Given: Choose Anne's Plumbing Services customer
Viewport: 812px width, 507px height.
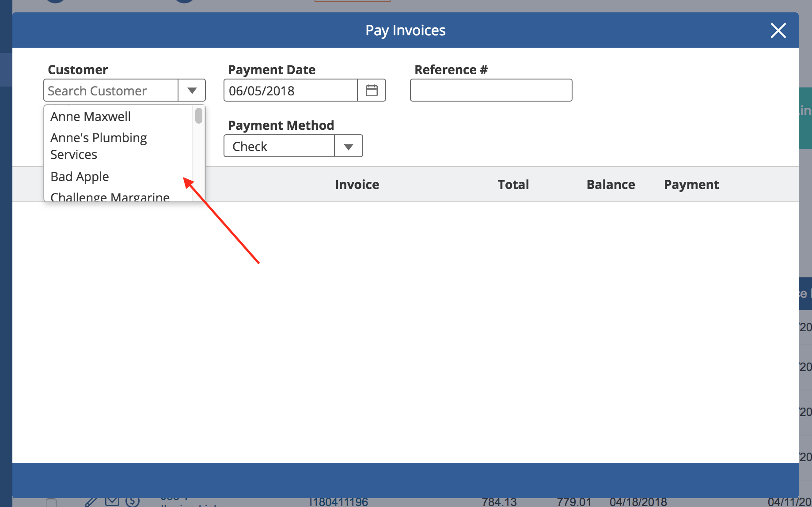Looking at the screenshot, I should (x=99, y=146).
